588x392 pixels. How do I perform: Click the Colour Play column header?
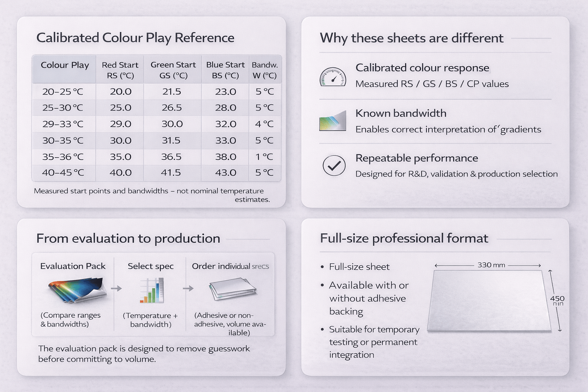pos(65,65)
